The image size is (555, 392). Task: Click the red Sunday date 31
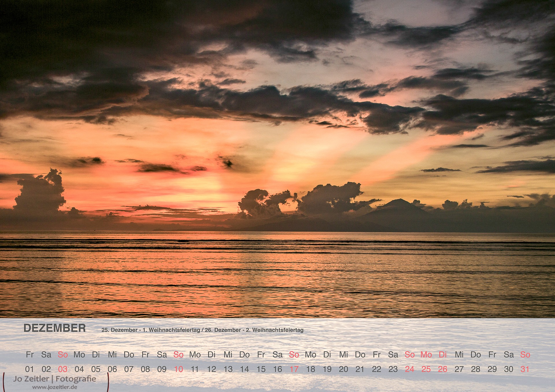coord(525,369)
